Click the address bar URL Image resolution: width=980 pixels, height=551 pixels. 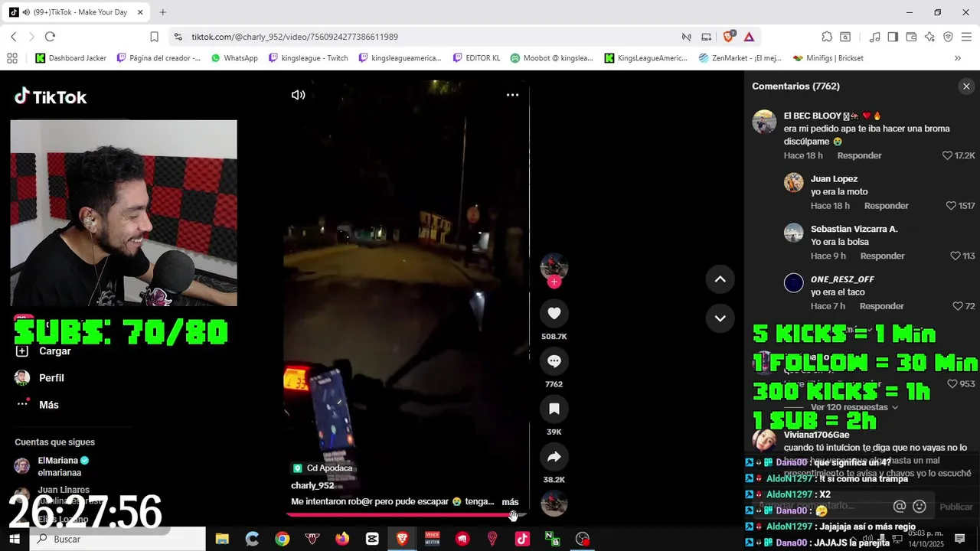294,37
